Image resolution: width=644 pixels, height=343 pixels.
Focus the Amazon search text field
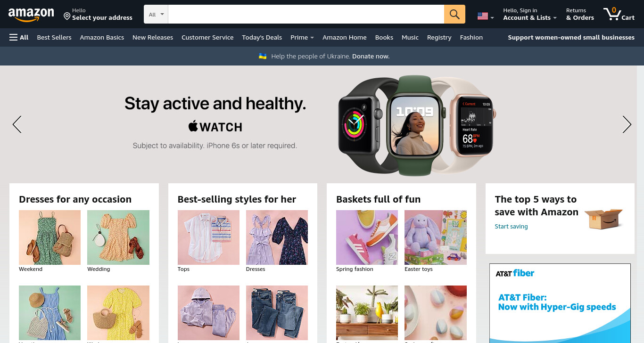(306, 14)
